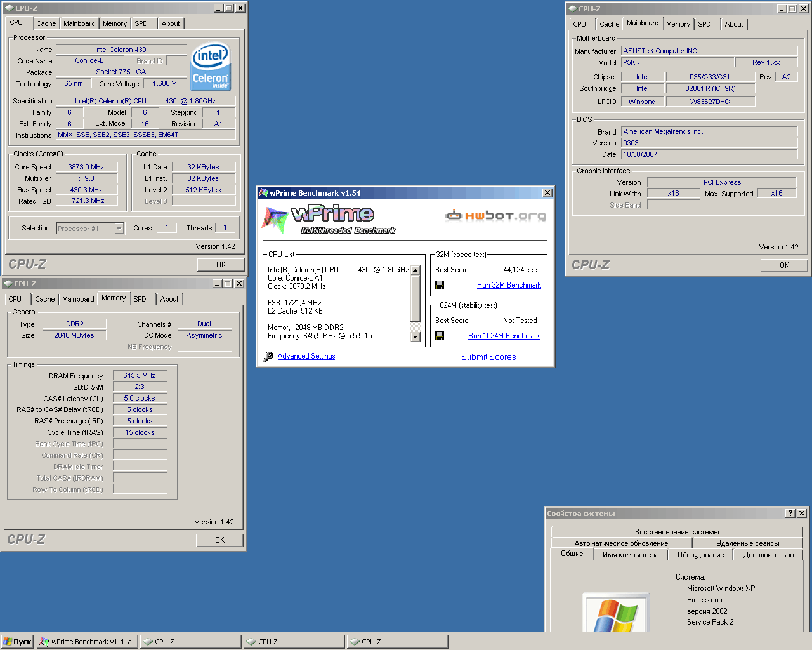Open Автоматическое обновление tab
Image resolution: width=812 pixels, height=650 pixels.
621,543
